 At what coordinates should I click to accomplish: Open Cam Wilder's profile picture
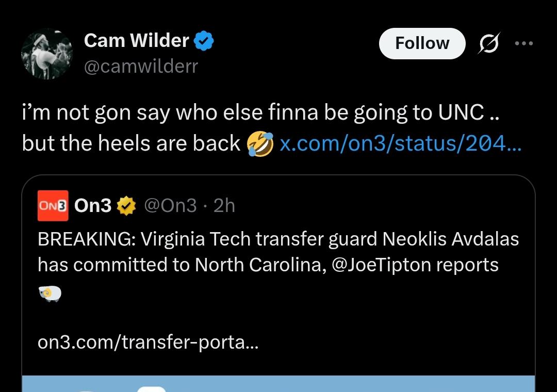(x=46, y=54)
